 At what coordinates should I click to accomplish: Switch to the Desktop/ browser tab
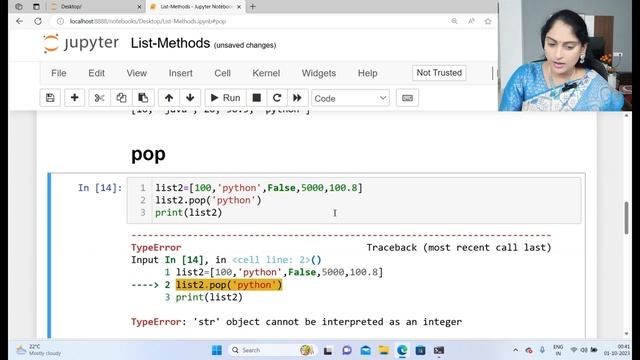[x=94, y=7]
